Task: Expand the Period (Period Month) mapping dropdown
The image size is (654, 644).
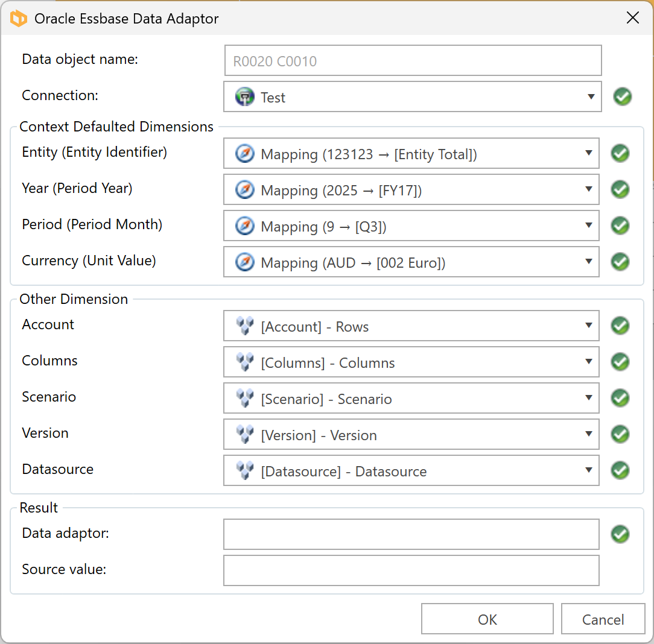Action: coord(588,226)
